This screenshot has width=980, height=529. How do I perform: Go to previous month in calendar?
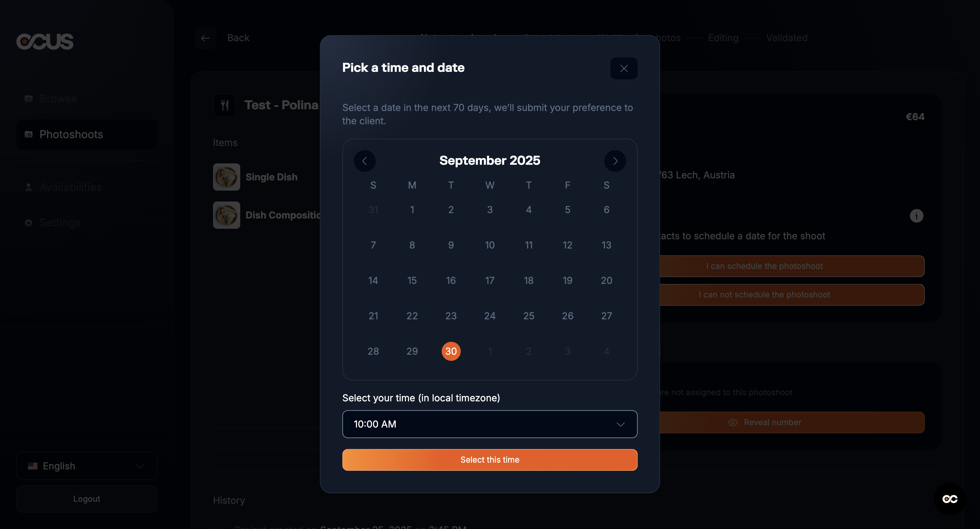point(364,161)
